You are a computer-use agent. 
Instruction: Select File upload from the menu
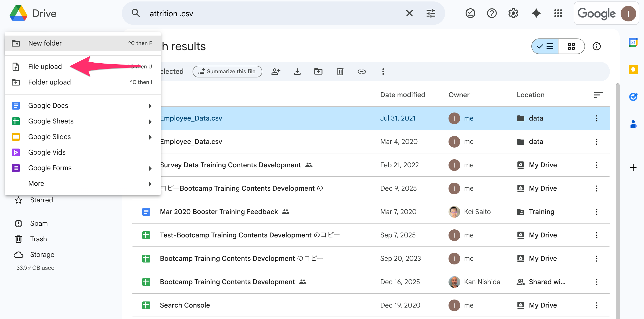(x=45, y=66)
